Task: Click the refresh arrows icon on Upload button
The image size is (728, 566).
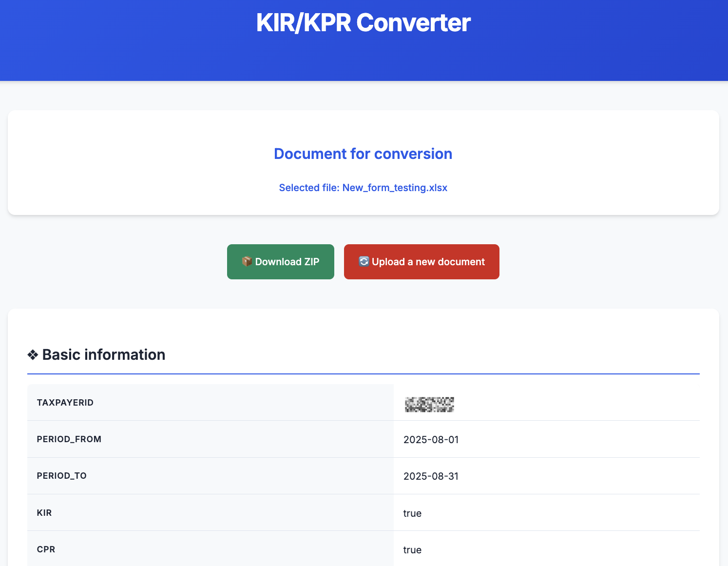Action: pyautogui.click(x=364, y=262)
